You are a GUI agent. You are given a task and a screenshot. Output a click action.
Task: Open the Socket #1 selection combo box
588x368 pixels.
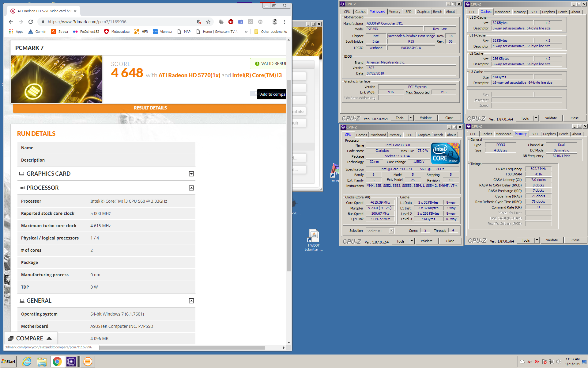point(380,231)
